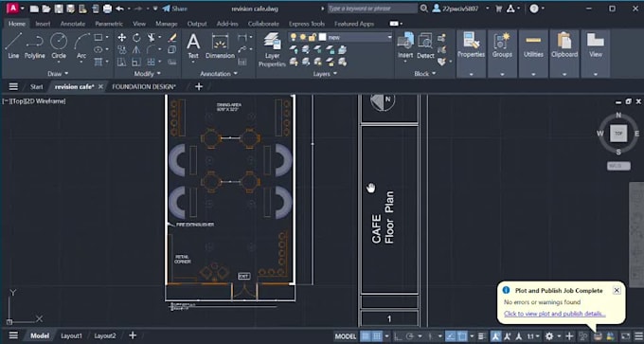Image resolution: width=644 pixels, height=344 pixels.
Task: Open the Groups panel dropdown
Action: pos(502,74)
